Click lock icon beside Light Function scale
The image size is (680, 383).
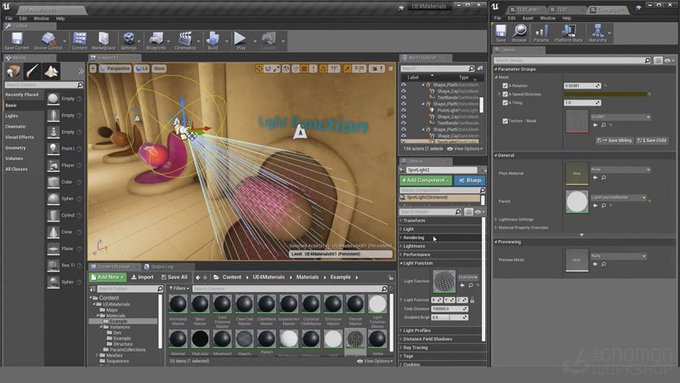pos(472,300)
